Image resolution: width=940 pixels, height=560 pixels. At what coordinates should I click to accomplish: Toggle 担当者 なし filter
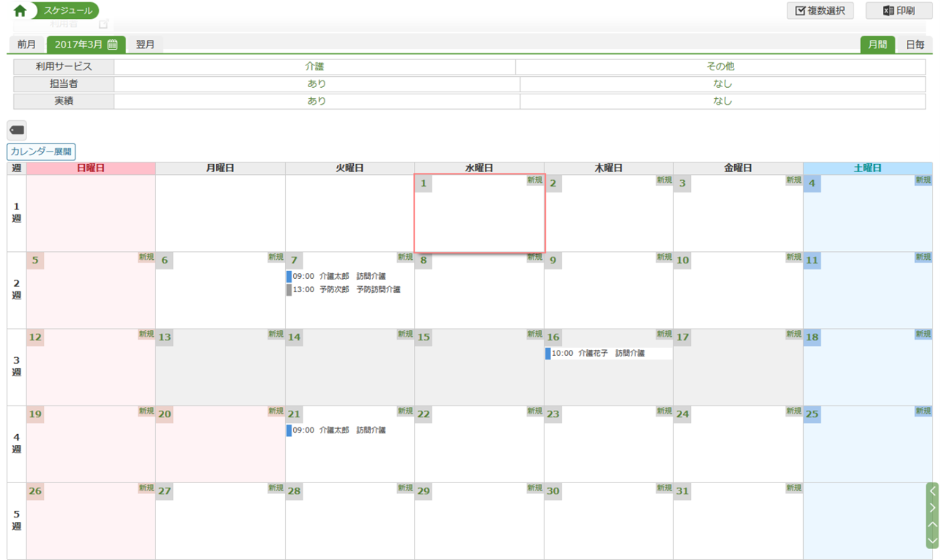tap(722, 84)
